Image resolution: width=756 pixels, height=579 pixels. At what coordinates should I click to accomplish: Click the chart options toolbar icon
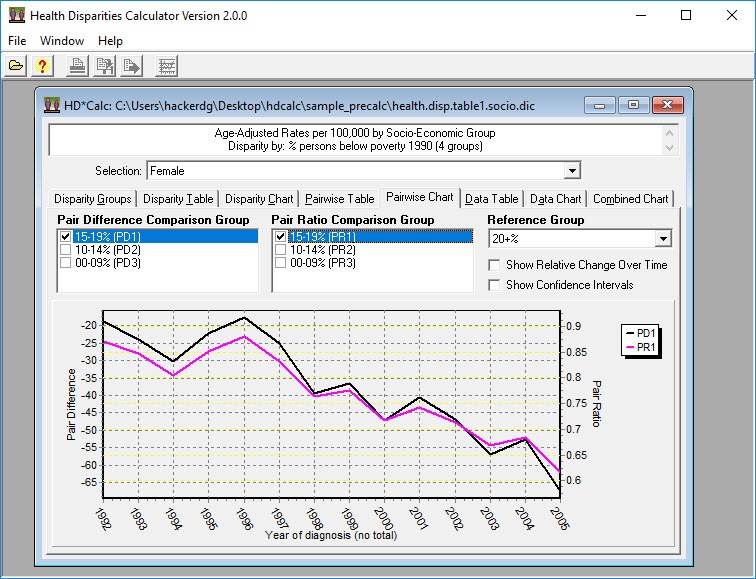[168, 66]
